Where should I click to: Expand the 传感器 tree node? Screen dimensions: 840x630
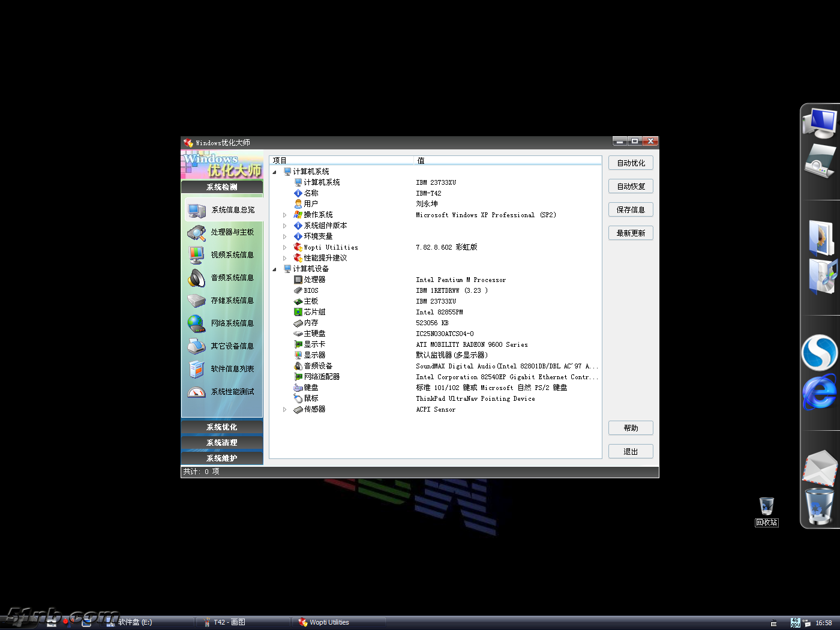tap(285, 409)
